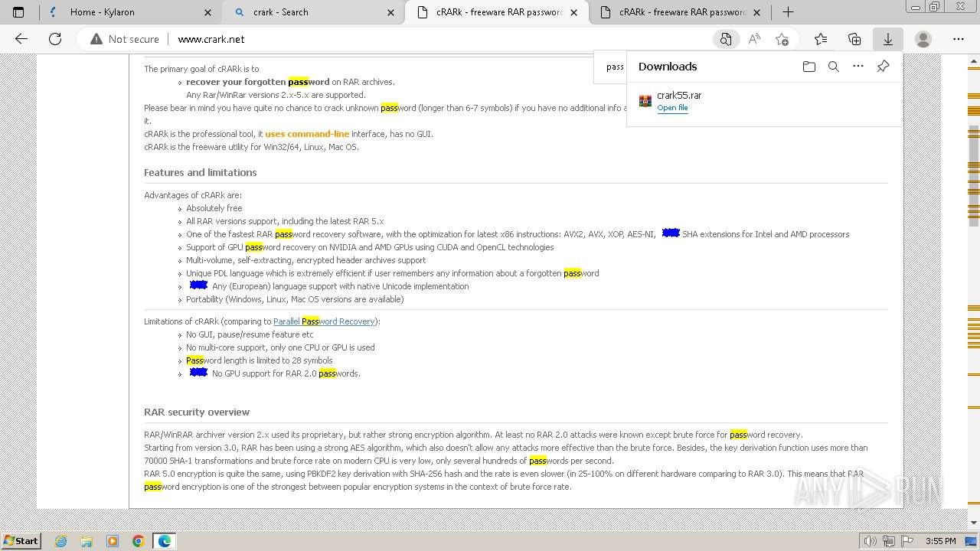Open the user profile icon
This screenshot has width=980, height=551.
coord(923,39)
